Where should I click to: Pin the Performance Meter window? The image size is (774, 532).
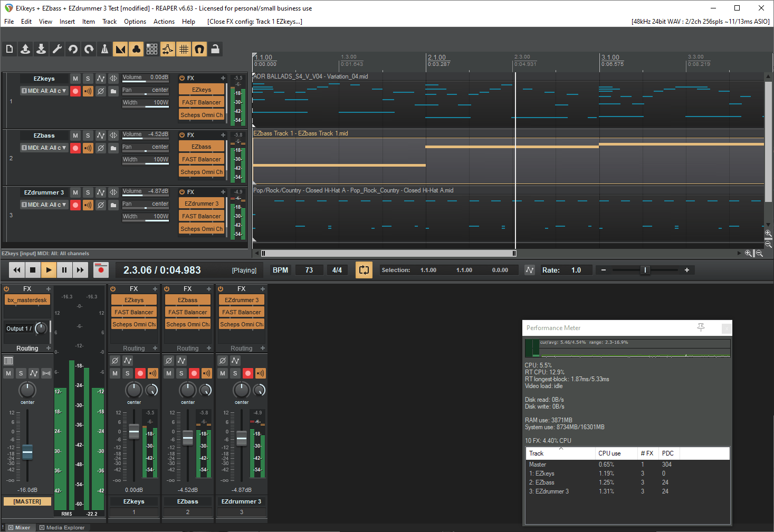pos(701,328)
